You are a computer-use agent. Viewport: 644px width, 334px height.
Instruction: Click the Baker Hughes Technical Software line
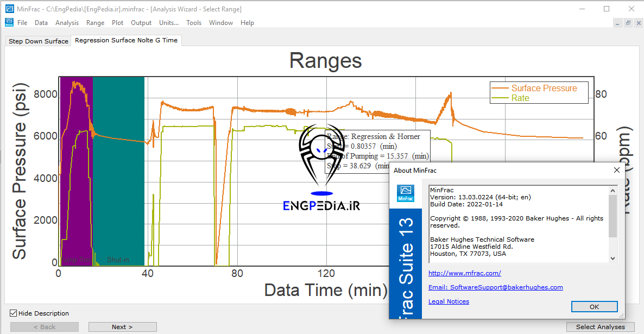482,240
